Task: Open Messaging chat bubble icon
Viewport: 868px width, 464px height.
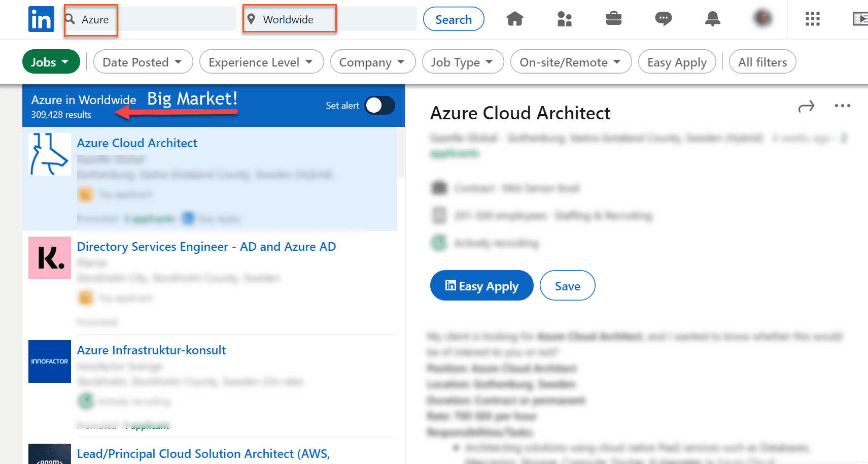Action: (x=663, y=19)
